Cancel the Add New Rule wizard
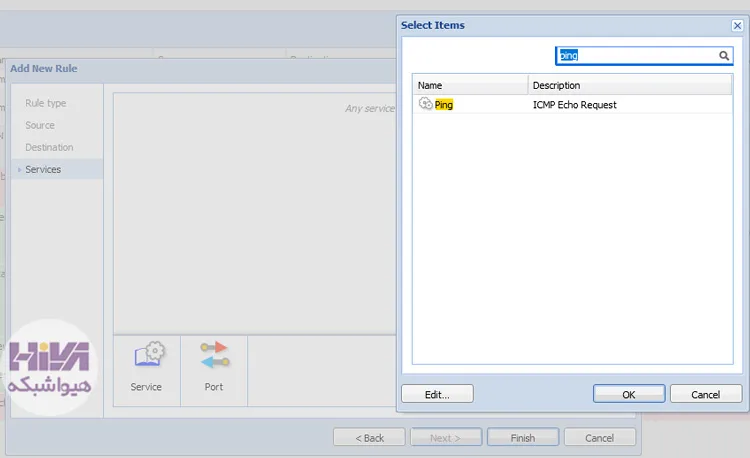The width and height of the screenshot is (750, 458). click(600, 437)
